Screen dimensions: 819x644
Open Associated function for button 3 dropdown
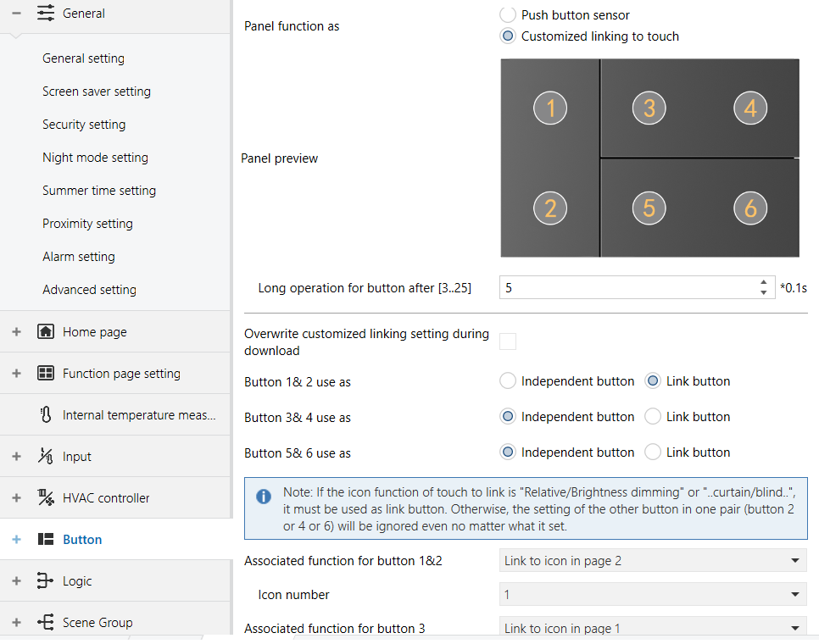653,627
